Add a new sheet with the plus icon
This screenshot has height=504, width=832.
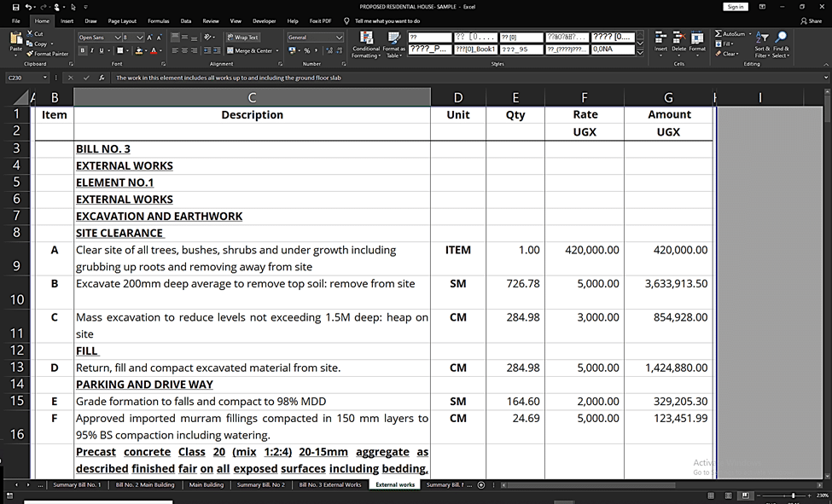[x=481, y=485]
